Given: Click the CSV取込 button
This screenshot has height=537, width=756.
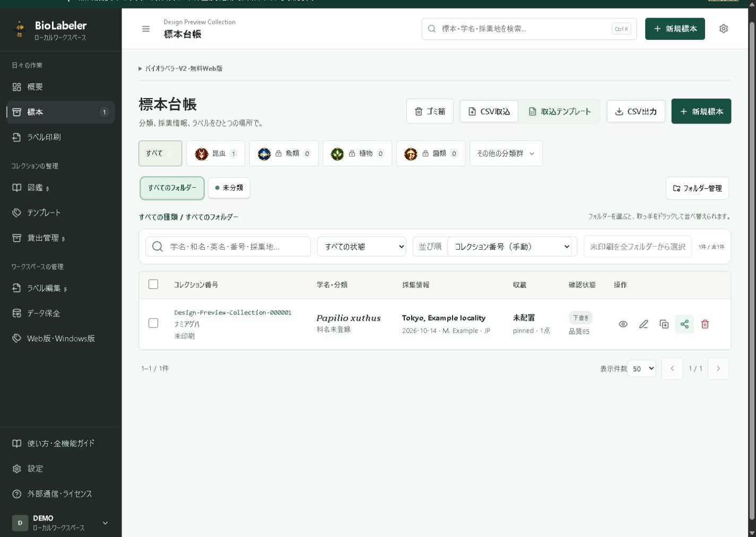Looking at the screenshot, I should tap(489, 111).
